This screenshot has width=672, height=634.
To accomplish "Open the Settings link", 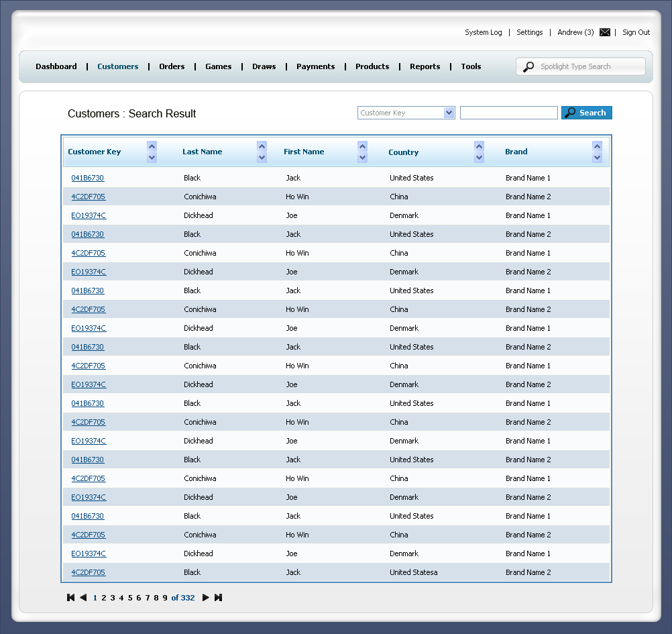I will tap(530, 32).
